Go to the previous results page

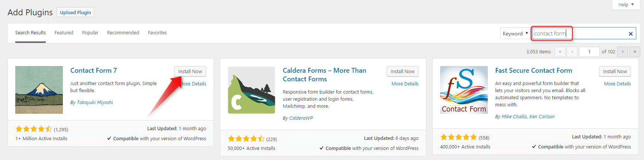(x=572, y=52)
